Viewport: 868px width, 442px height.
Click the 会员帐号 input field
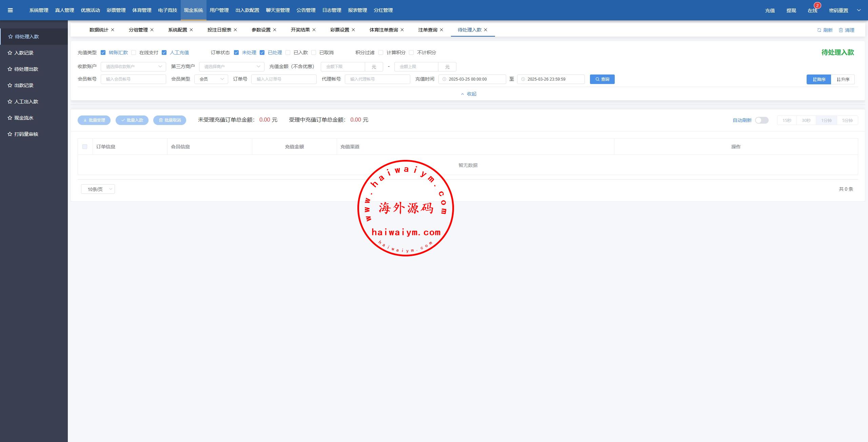tap(133, 79)
